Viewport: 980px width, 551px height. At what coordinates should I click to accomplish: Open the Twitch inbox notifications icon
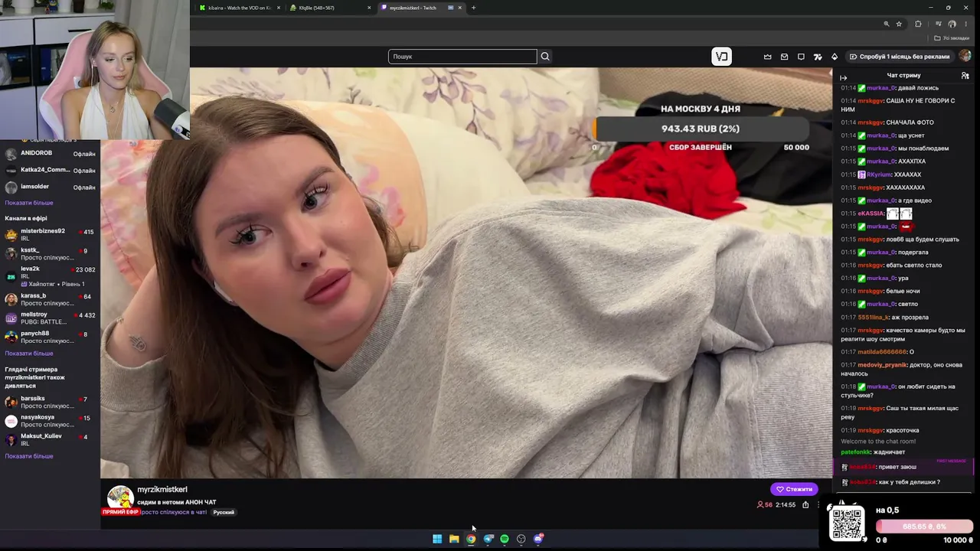(x=785, y=57)
